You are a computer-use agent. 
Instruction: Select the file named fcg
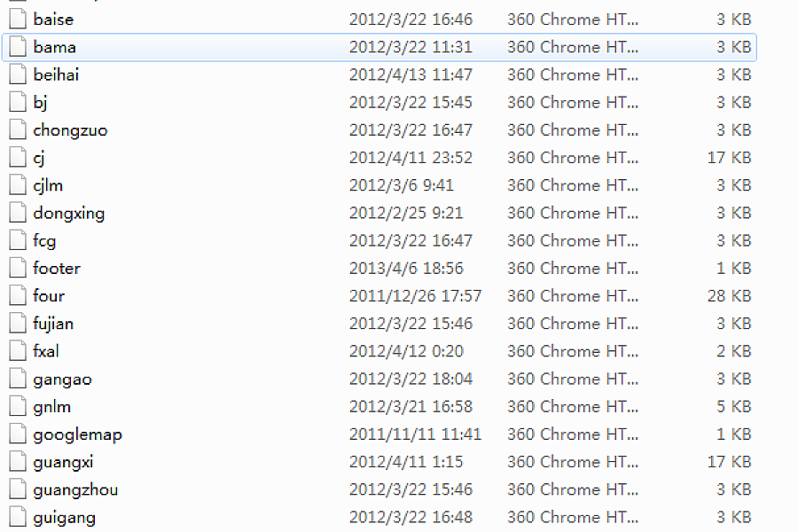pos(44,240)
